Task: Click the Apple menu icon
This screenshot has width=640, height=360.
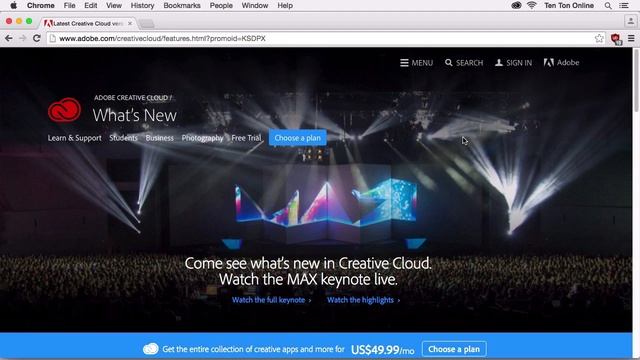Action: pyautogui.click(x=13, y=5)
